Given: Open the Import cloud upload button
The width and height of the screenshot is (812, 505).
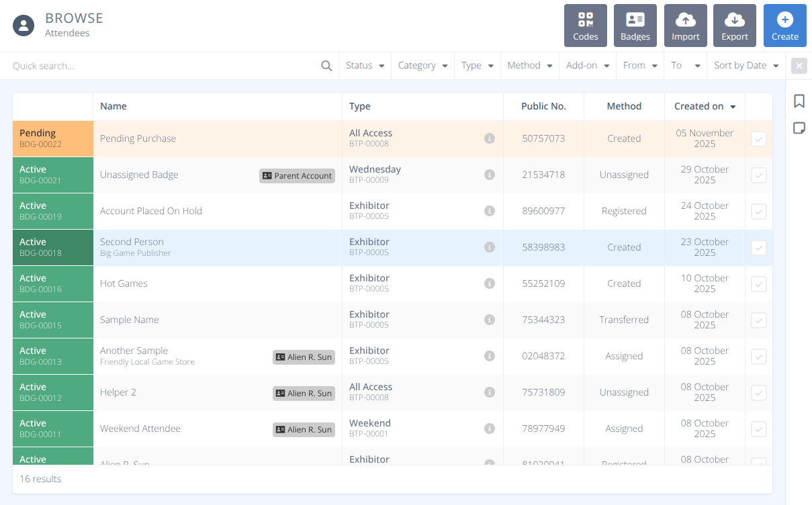Looking at the screenshot, I should (x=685, y=26).
